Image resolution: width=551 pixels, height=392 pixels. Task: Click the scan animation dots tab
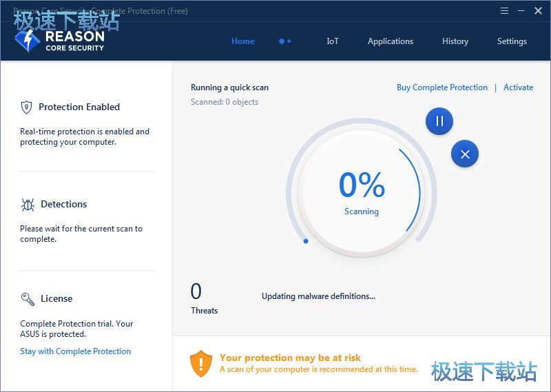pos(284,41)
